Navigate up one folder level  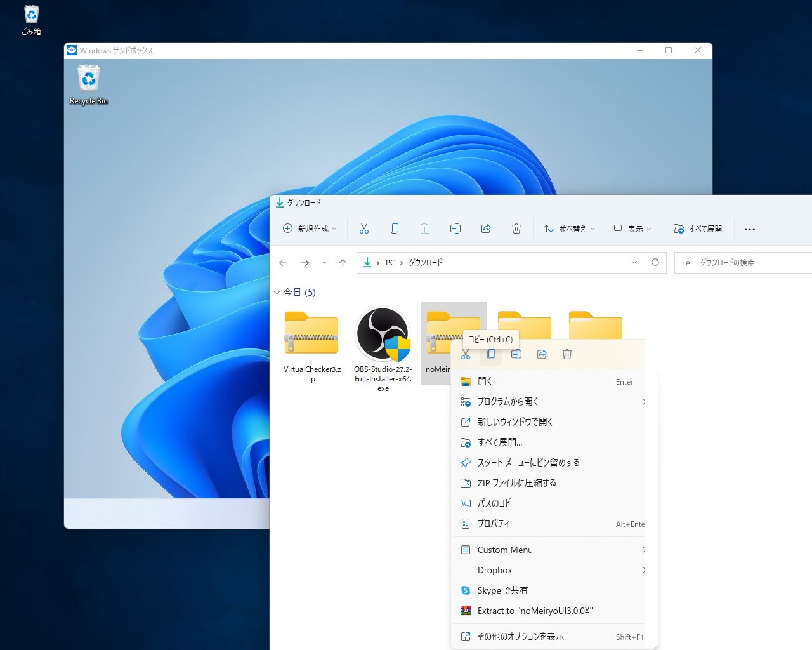[343, 262]
